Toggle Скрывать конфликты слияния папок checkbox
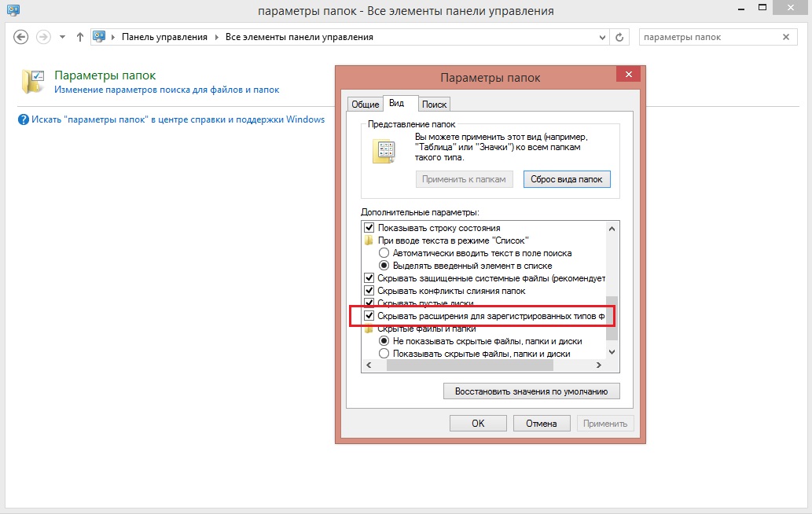This screenshot has width=812, height=514. click(369, 291)
